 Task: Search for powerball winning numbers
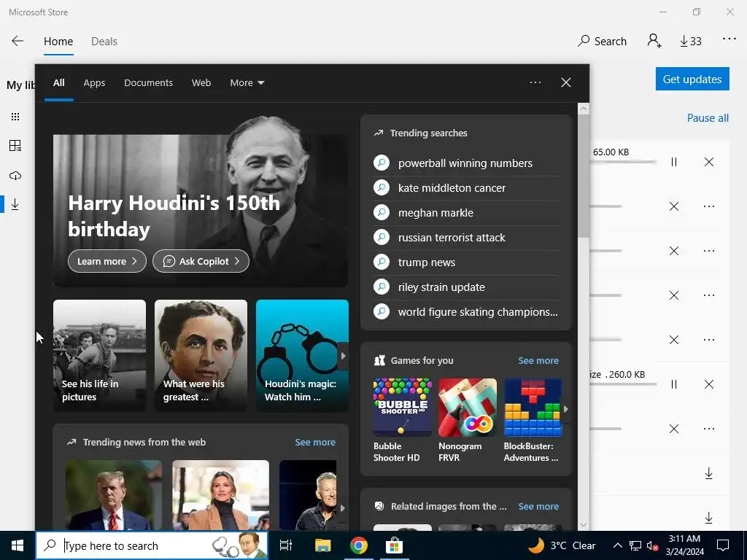pyautogui.click(x=466, y=163)
